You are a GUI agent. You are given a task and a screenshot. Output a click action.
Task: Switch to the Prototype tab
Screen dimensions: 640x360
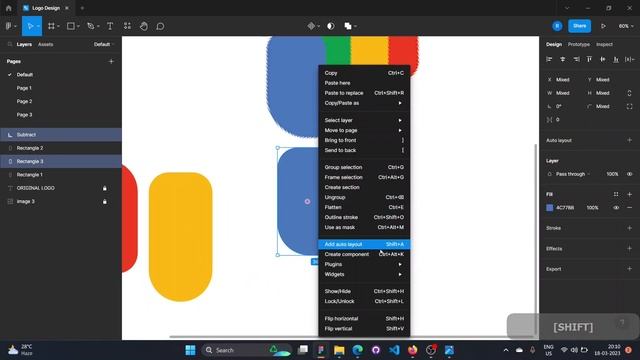[x=579, y=44]
